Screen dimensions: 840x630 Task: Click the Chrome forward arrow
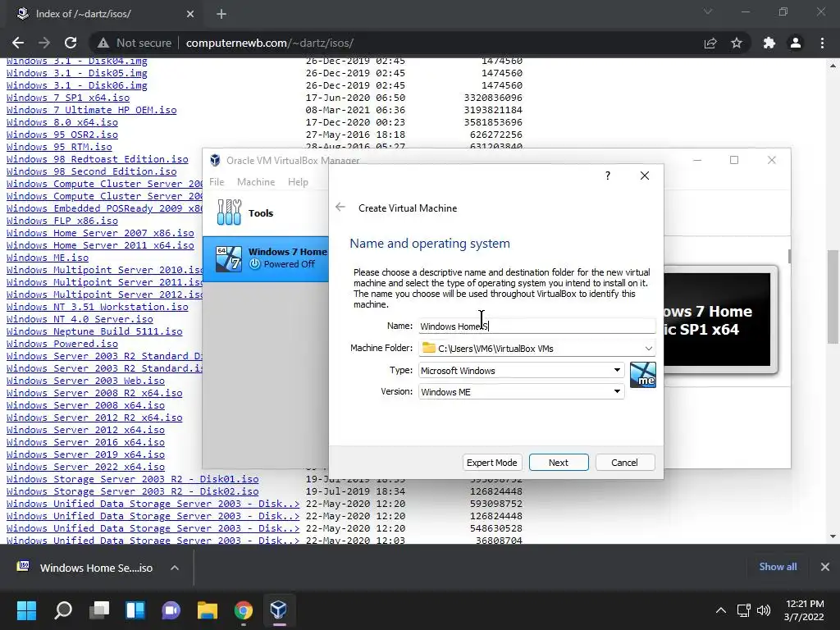pyautogui.click(x=44, y=43)
